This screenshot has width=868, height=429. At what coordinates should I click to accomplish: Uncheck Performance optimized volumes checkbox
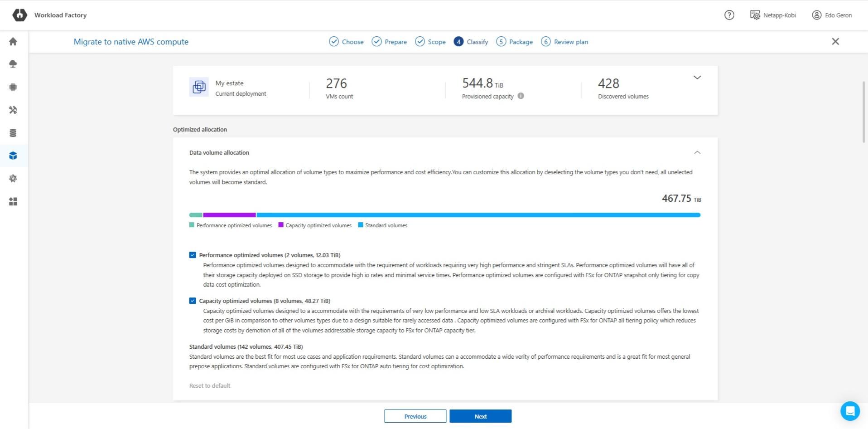click(193, 255)
